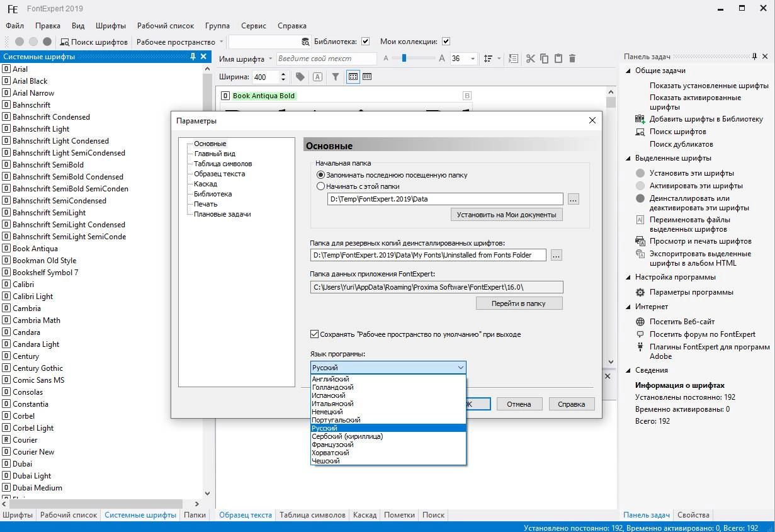Screen dimensions: 775x532
Task: Click 'Параметры программы' gear icon
Action: pyautogui.click(x=640, y=292)
